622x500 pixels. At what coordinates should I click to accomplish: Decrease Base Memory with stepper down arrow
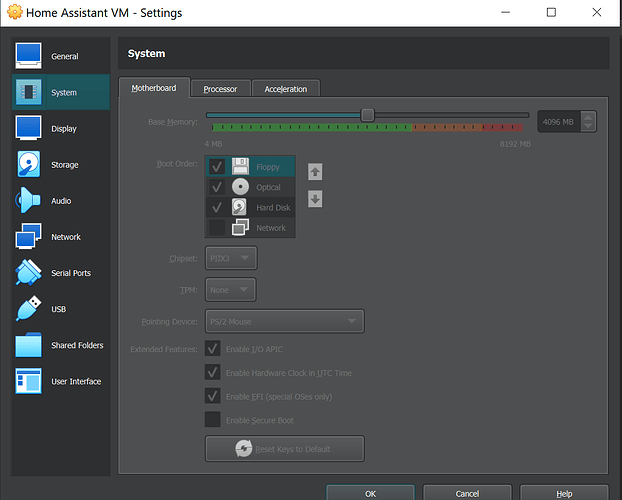pos(588,126)
